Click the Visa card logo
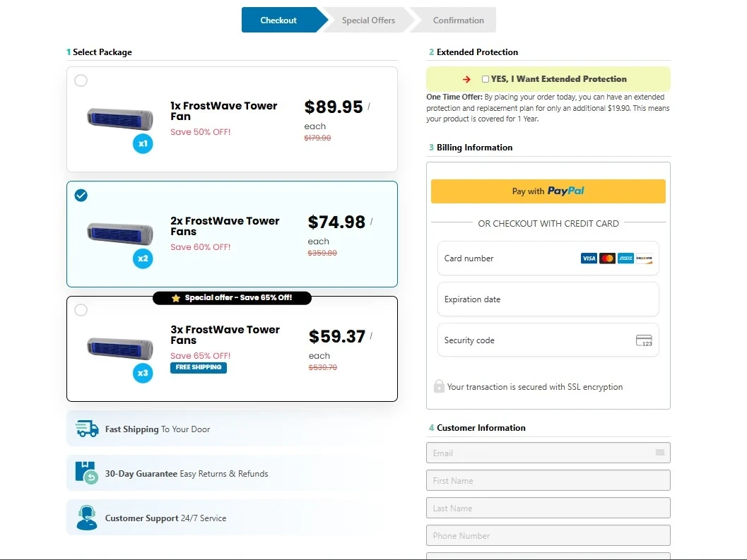747x560 pixels. pyautogui.click(x=589, y=258)
